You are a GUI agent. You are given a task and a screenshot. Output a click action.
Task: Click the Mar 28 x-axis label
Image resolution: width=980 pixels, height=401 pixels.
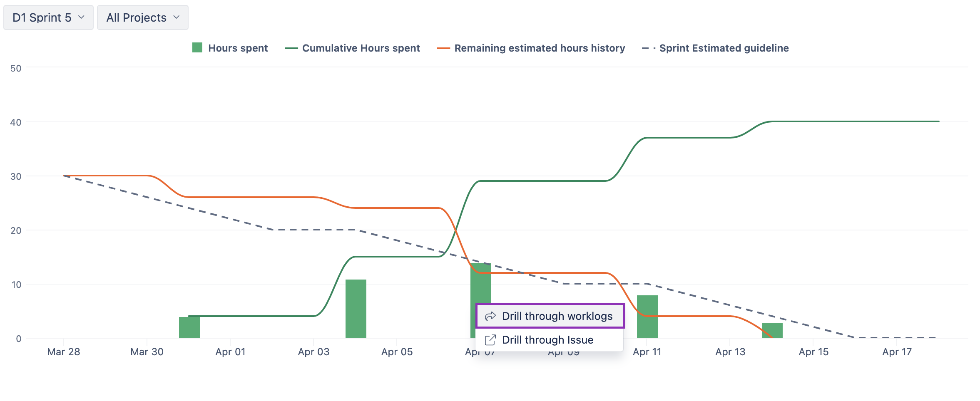coord(64,352)
